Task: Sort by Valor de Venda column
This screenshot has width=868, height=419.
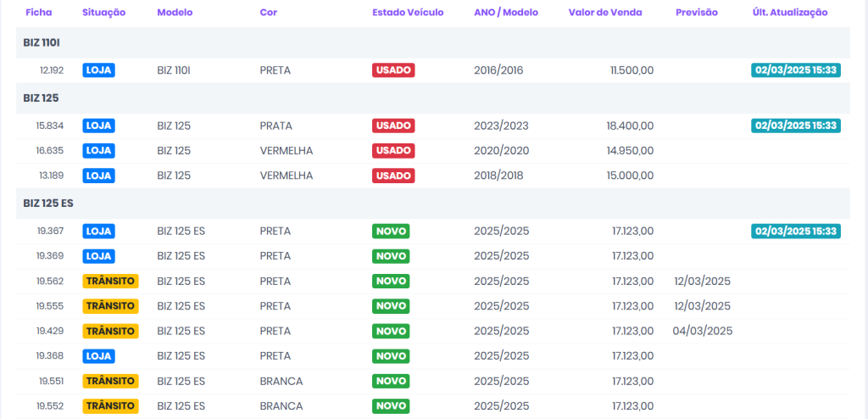Action: click(x=605, y=13)
